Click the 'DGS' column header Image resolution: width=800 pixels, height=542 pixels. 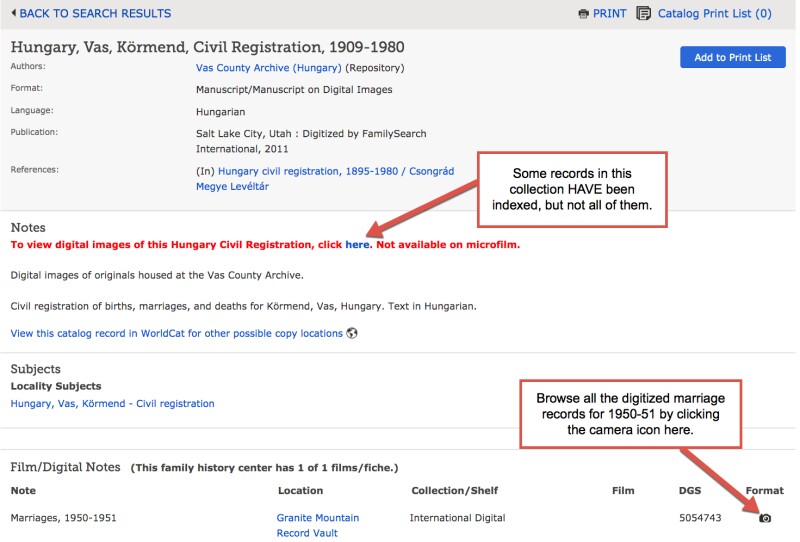689,490
